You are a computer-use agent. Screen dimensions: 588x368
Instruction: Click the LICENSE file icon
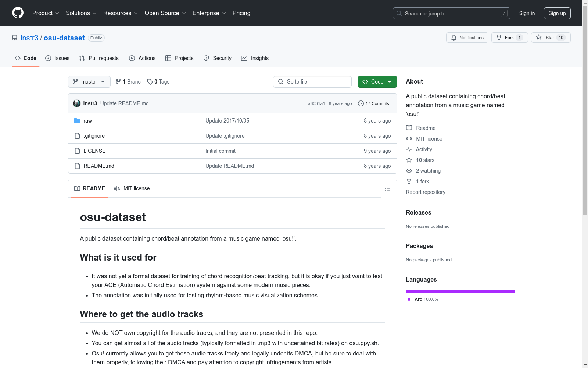(x=77, y=151)
